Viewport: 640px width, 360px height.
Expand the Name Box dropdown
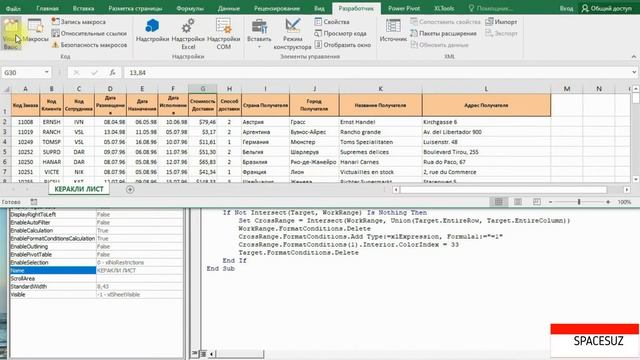[47, 72]
